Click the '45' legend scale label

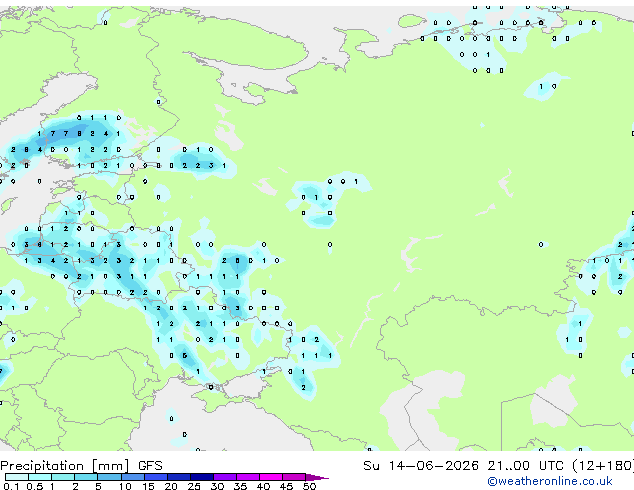[x=286, y=486]
